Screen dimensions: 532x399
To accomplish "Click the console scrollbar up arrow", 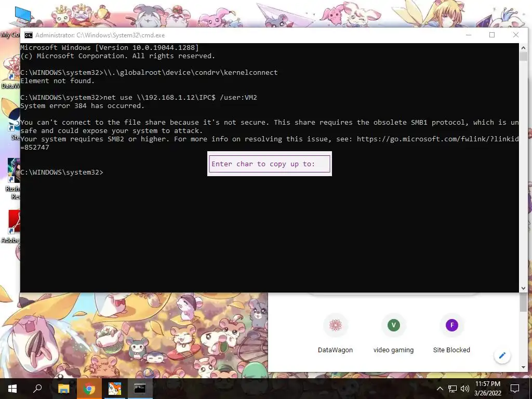I will click(x=523, y=47).
